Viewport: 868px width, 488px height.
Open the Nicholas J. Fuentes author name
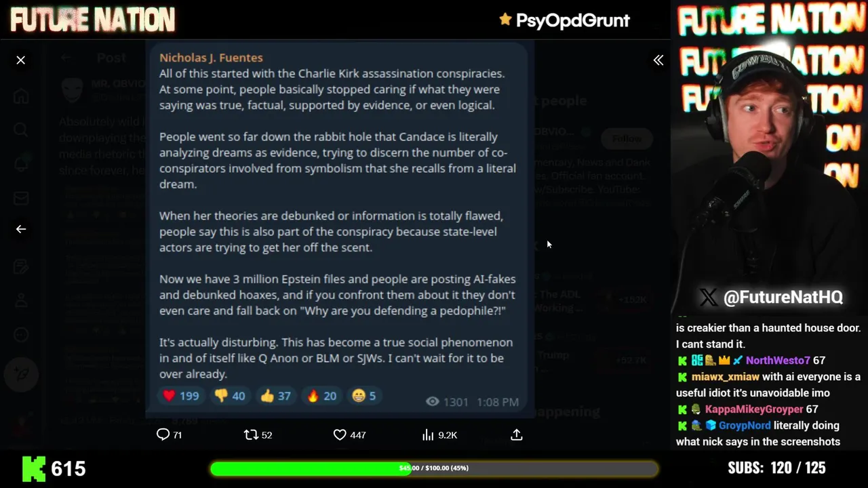[x=211, y=58]
